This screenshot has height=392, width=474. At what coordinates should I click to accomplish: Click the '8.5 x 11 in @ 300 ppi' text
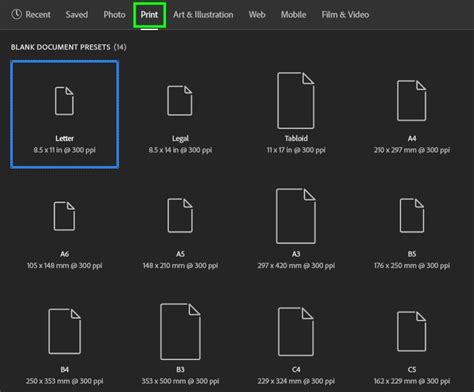pyautogui.click(x=64, y=150)
